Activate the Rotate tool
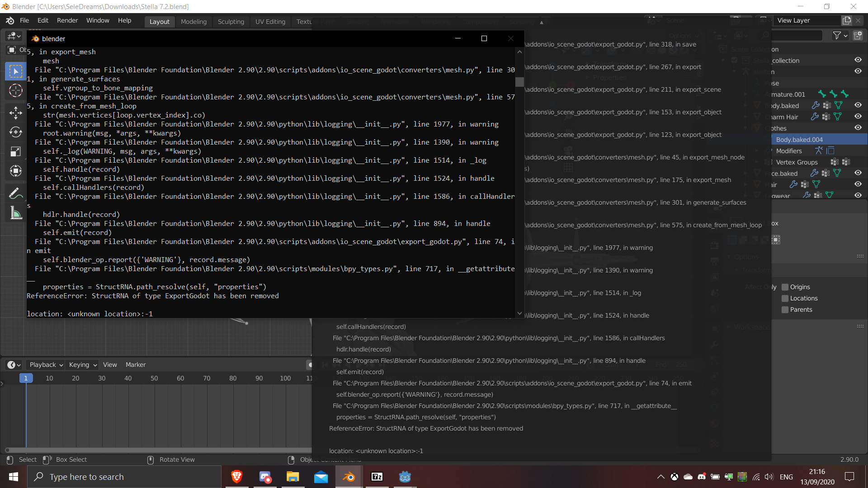 tap(15, 132)
